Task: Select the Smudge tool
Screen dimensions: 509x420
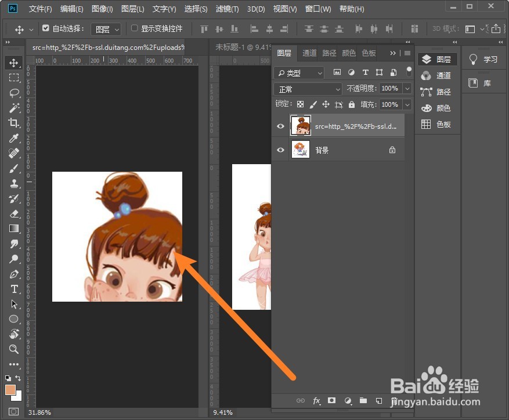Action: [x=13, y=244]
